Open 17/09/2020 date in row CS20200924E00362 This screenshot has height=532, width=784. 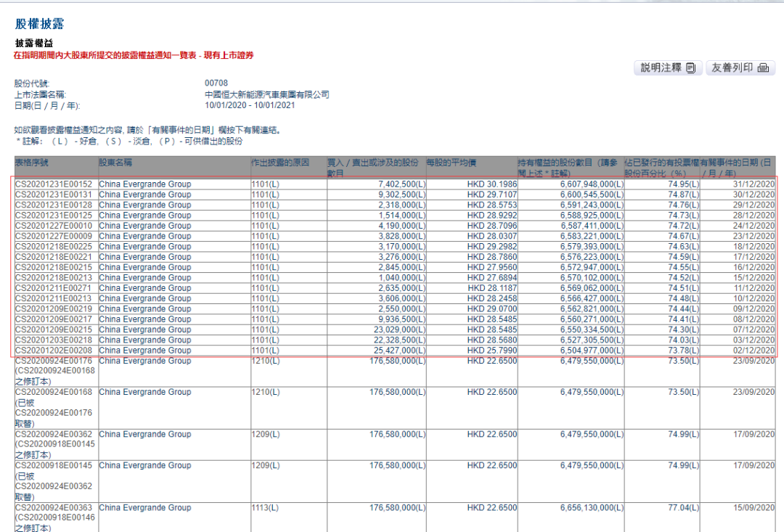click(754, 435)
